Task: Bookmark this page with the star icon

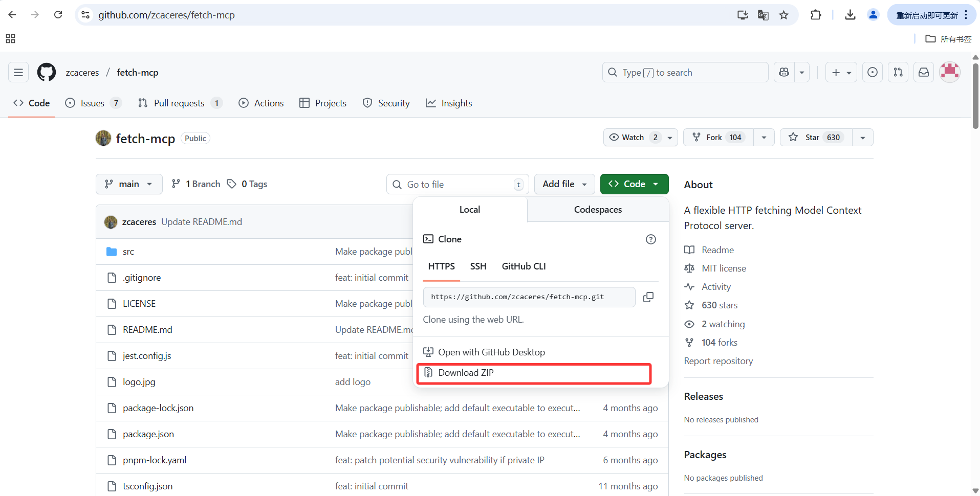Action: coord(783,15)
